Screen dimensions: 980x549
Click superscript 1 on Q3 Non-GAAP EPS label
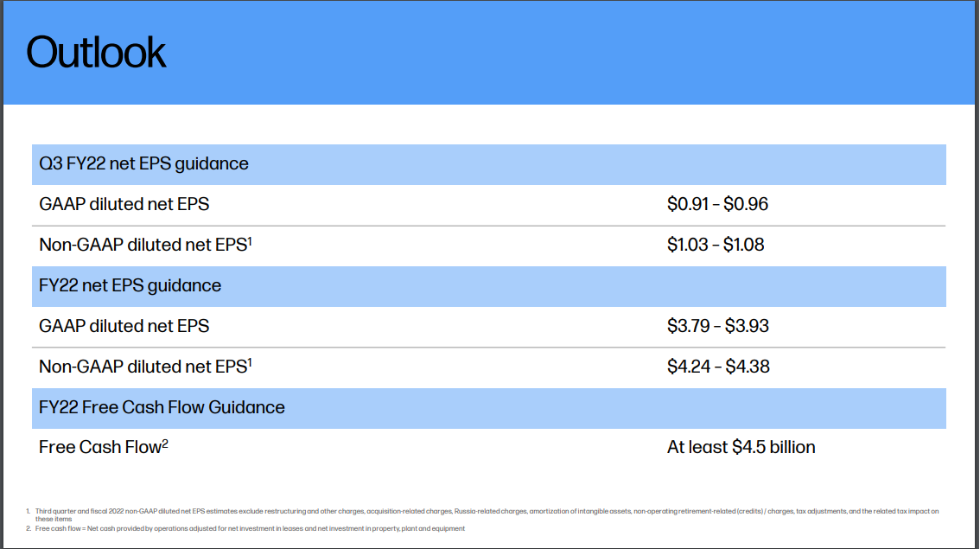click(250, 241)
